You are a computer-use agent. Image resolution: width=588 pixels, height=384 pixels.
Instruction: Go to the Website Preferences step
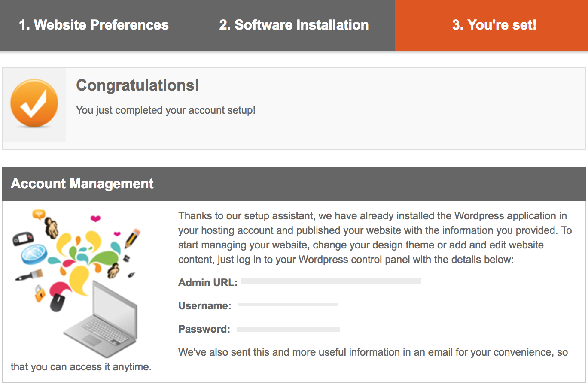[94, 25]
